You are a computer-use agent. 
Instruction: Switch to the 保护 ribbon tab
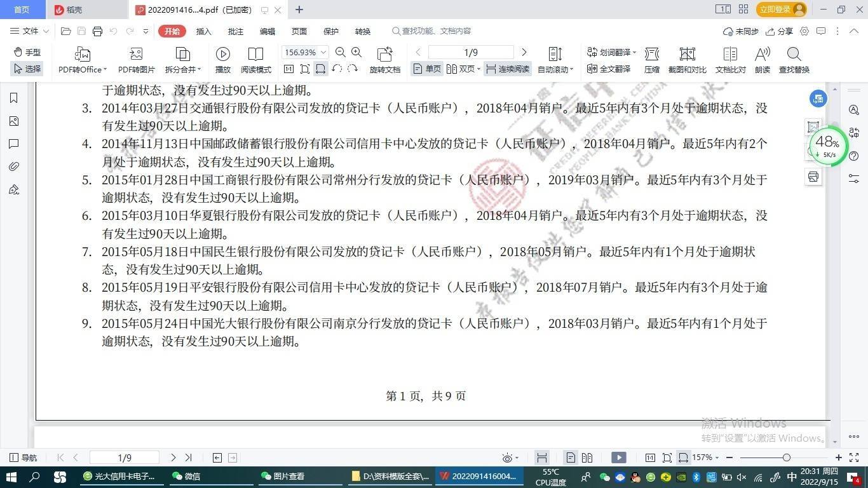pyautogui.click(x=330, y=31)
